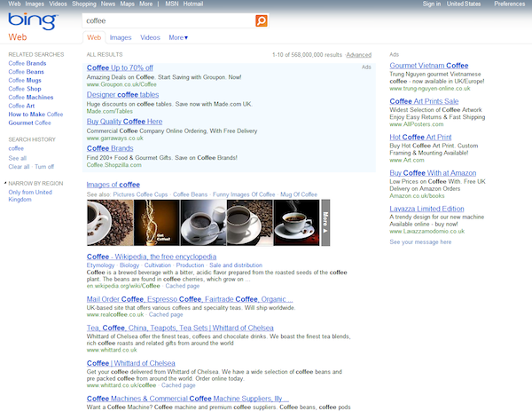Click the Advanced search link
532x411 pixels.
pos(359,55)
